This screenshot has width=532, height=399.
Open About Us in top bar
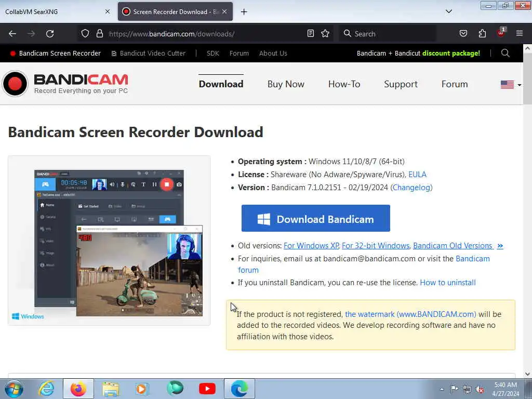(273, 54)
